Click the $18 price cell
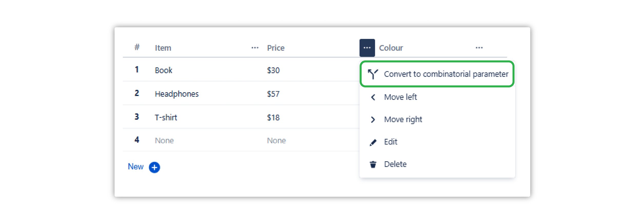This screenshot has width=644, height=224. coord(273,118)
